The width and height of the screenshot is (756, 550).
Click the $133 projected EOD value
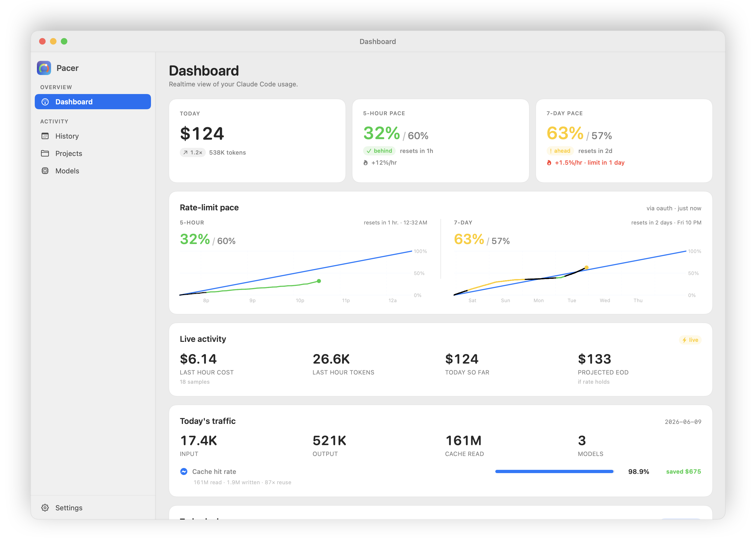pos(594,359)
